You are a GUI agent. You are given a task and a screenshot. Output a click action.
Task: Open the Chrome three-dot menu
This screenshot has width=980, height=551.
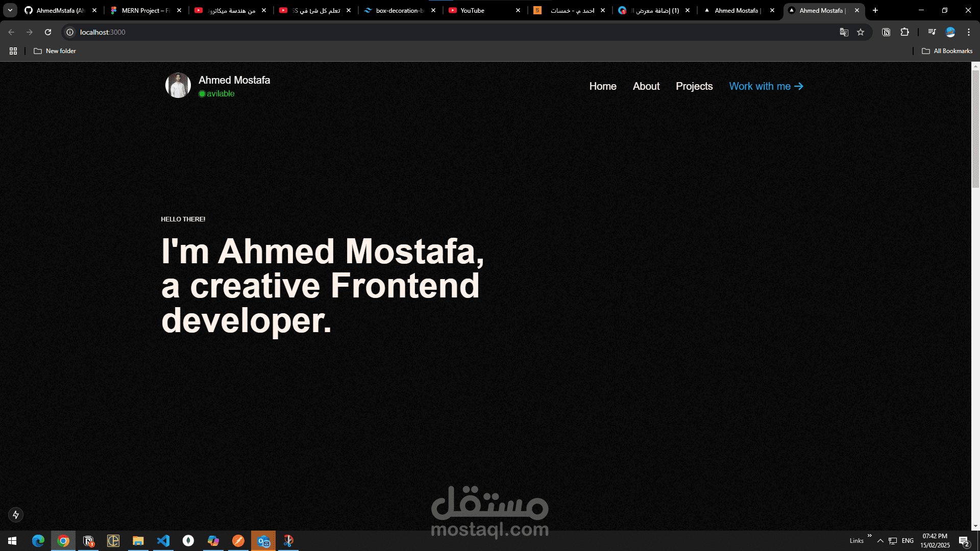point(968,32)
